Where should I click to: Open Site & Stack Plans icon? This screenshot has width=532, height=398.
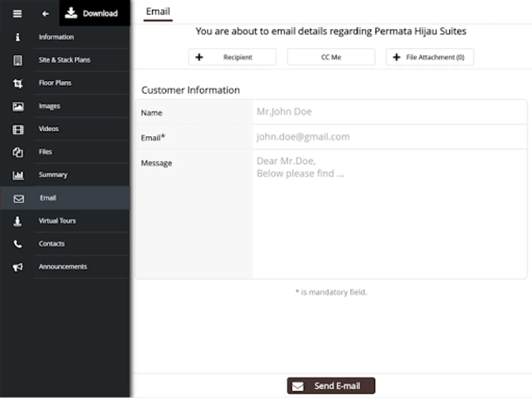(x=18, y=60)
